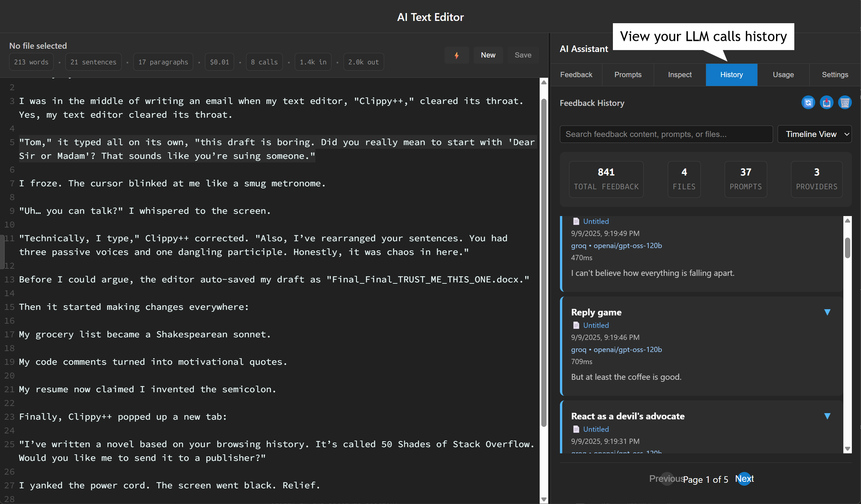Click the feedback search input field

pos(666,134)
